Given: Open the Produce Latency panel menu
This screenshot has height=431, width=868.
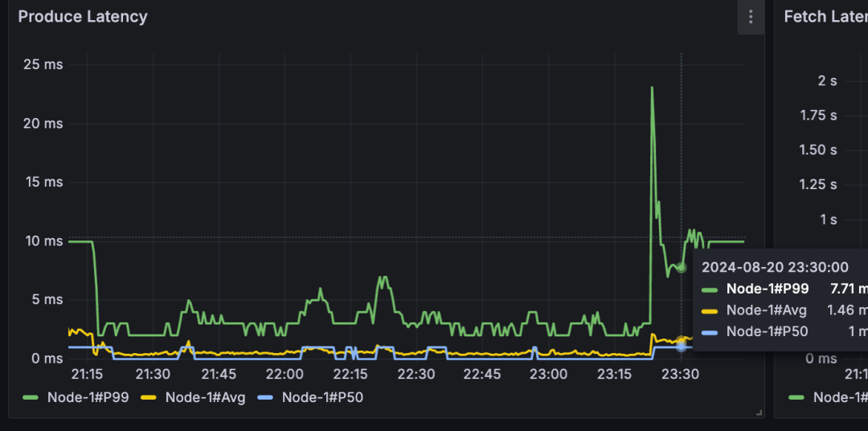Looking at the screenshot, I should click(x=751, y=17).
